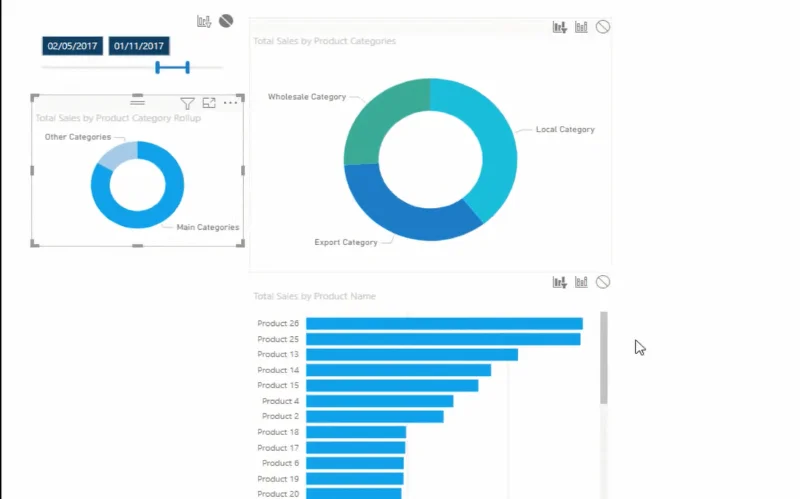Click the selected range bar in the date slider
The width and height of the screenshot is (800, 499).
click(172, 67)
